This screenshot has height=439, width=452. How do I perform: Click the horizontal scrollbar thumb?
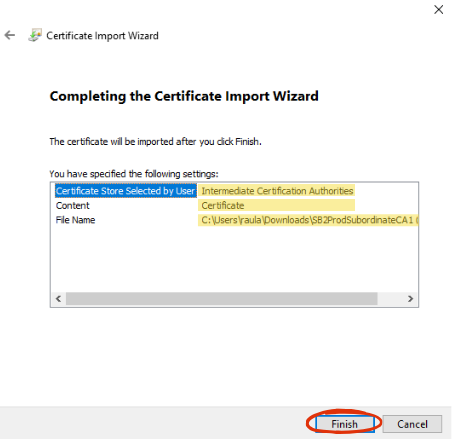tap(222, 299)
